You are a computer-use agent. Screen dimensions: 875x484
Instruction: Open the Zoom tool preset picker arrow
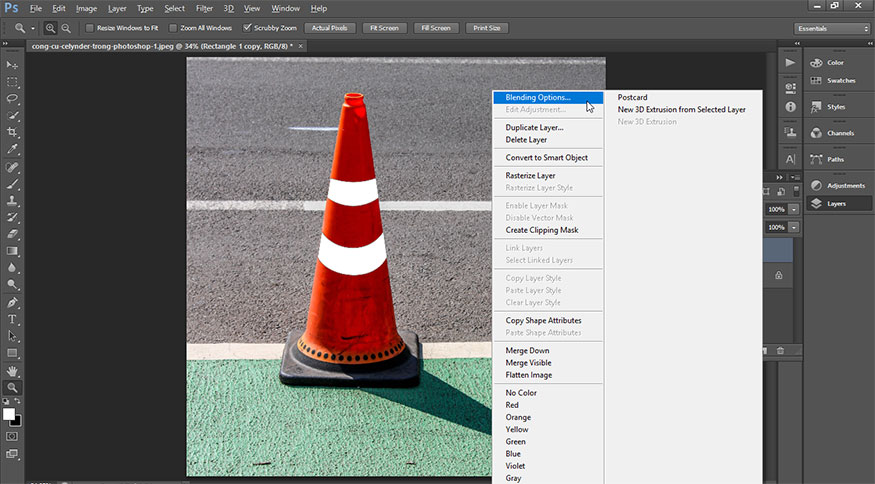pyautogui.click(x=32, y=29)
